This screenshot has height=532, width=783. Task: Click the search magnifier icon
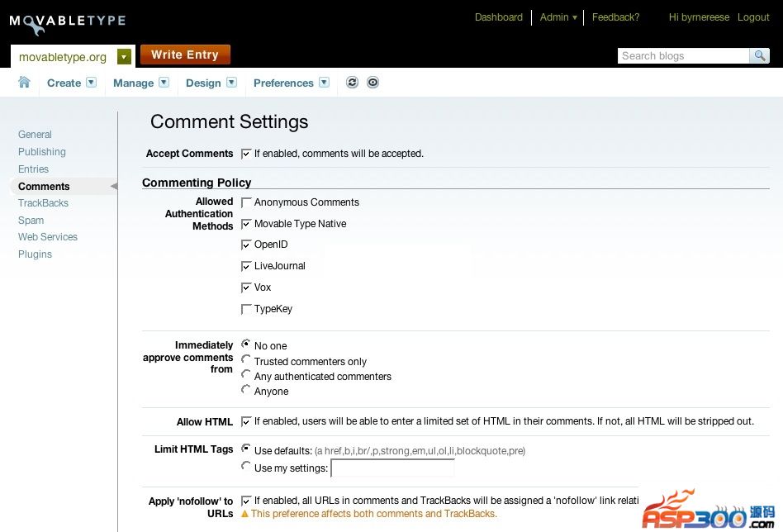(x=759, y=55)
